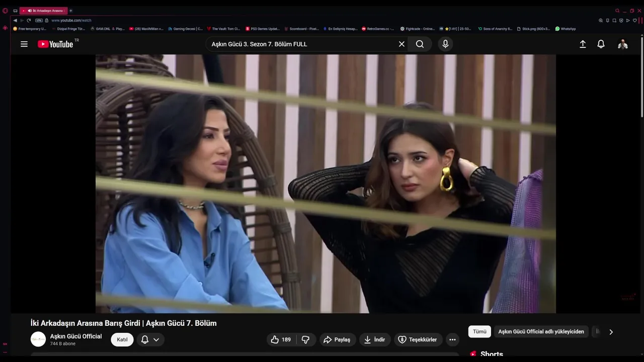Open the Free temporary U... bookmark

coord(30,29)
